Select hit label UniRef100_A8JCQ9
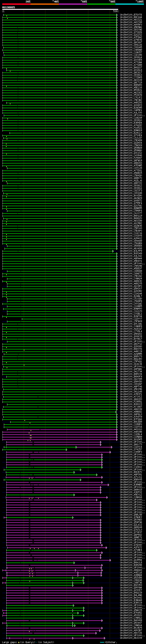Screen dimensions: 146x644 click(131, 638)
